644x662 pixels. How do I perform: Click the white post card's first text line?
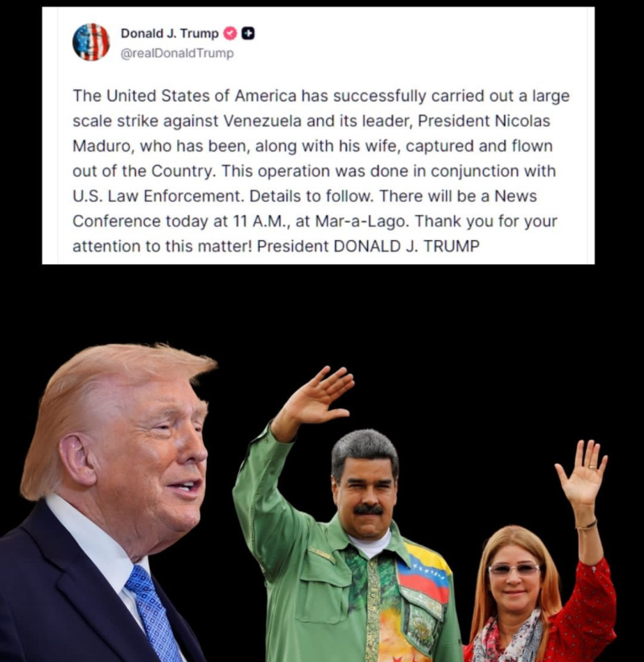[x=321, y=96]
